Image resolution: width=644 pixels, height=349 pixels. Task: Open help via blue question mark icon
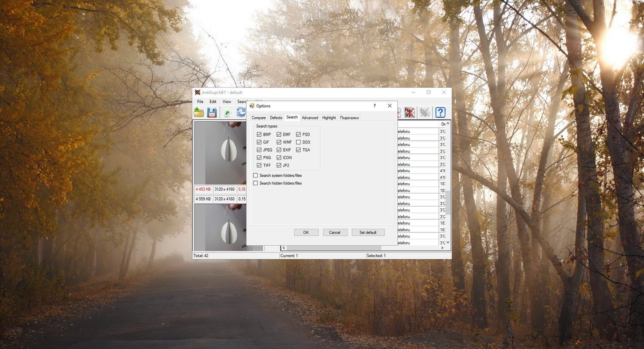click(440, 112)
